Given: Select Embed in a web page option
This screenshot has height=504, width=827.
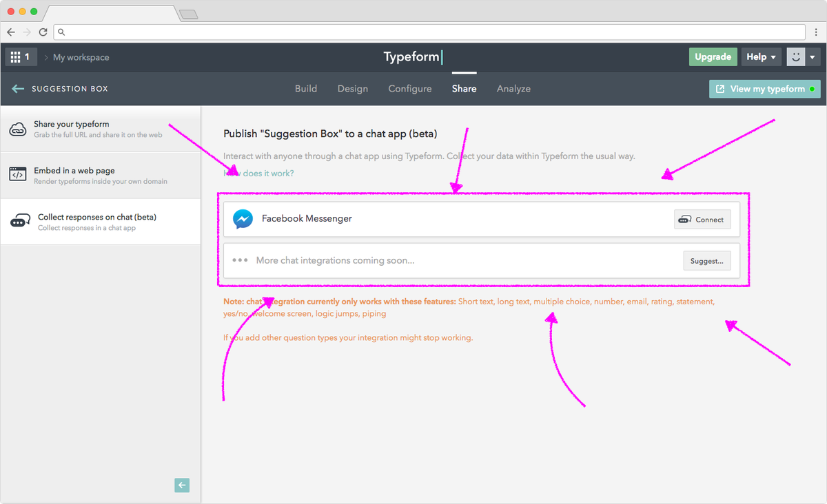Looking at the screenshot, I should pyautogui.click(x=101, y=176).
